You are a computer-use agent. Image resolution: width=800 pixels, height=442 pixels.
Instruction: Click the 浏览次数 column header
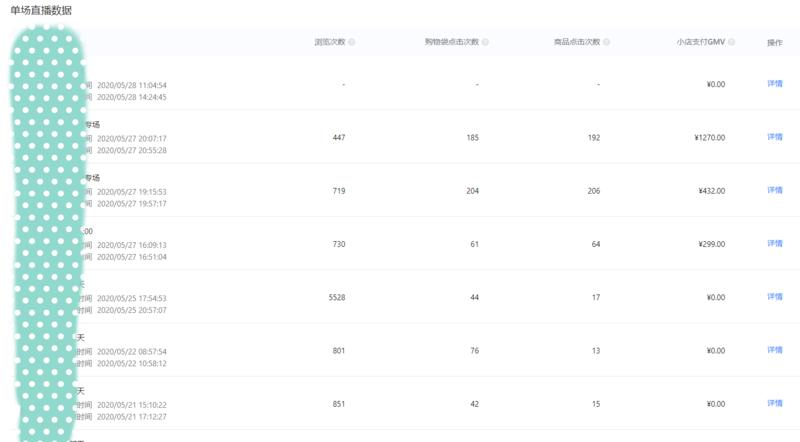click(x=330, y=42)
